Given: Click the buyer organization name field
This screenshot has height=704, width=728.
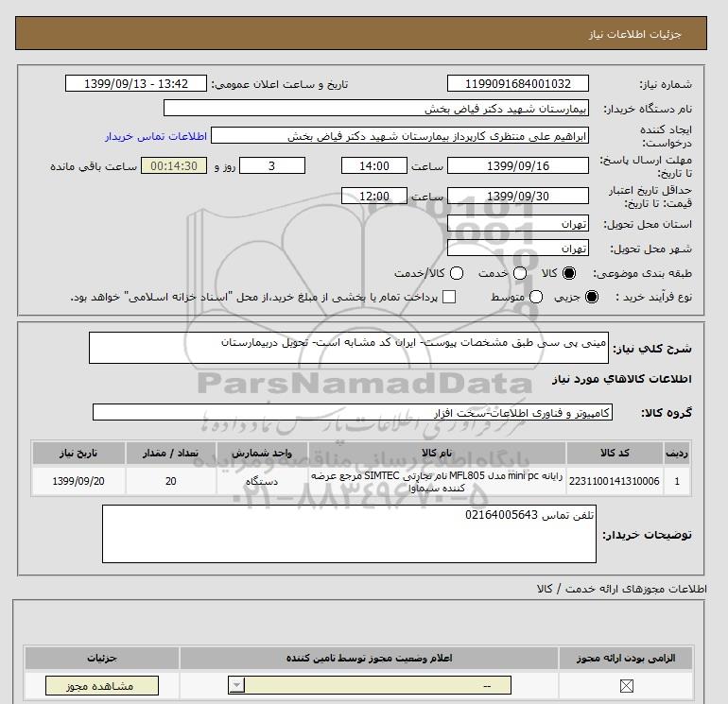Looking at the screenshot, I should tap(376, 108).
